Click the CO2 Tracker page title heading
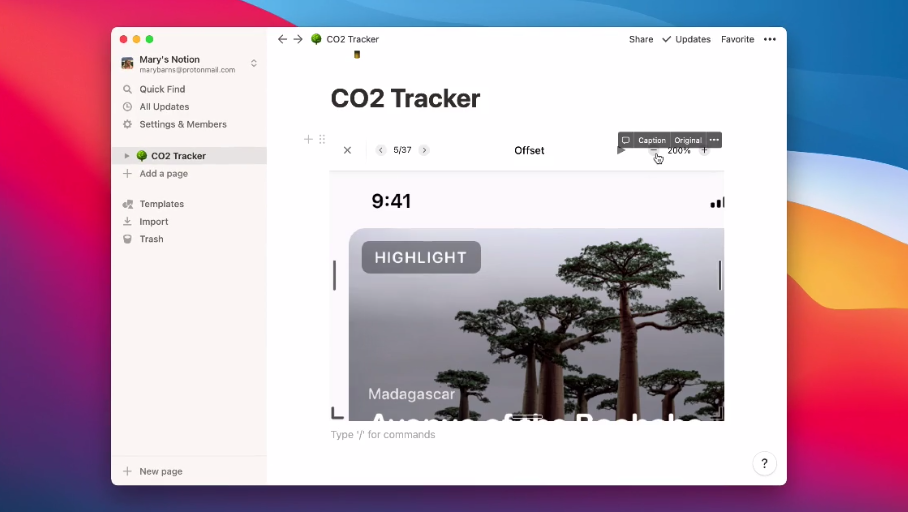Viewport: 908px width, 512px height. tap(405, 98)
